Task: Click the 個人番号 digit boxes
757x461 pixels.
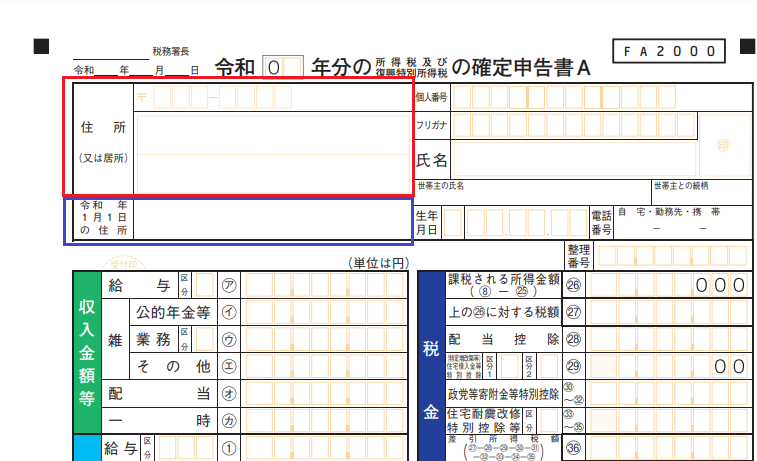Action: pos(564,98)
